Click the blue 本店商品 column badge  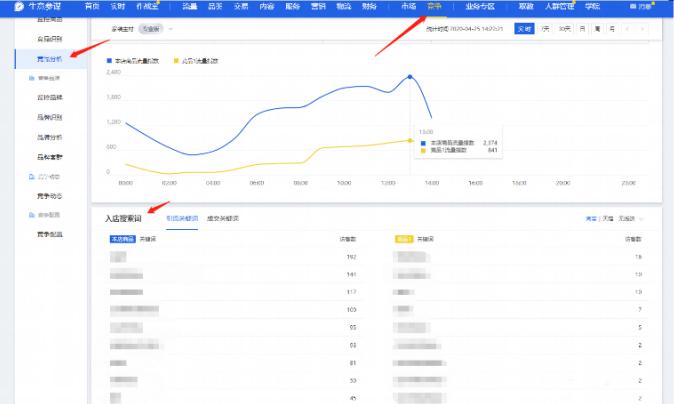coord(123,239)
